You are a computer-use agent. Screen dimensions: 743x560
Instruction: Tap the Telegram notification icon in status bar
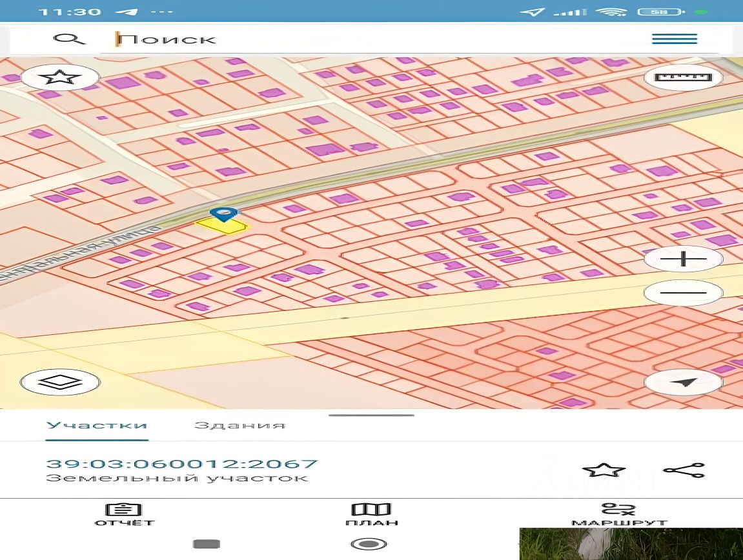[127, 12]
